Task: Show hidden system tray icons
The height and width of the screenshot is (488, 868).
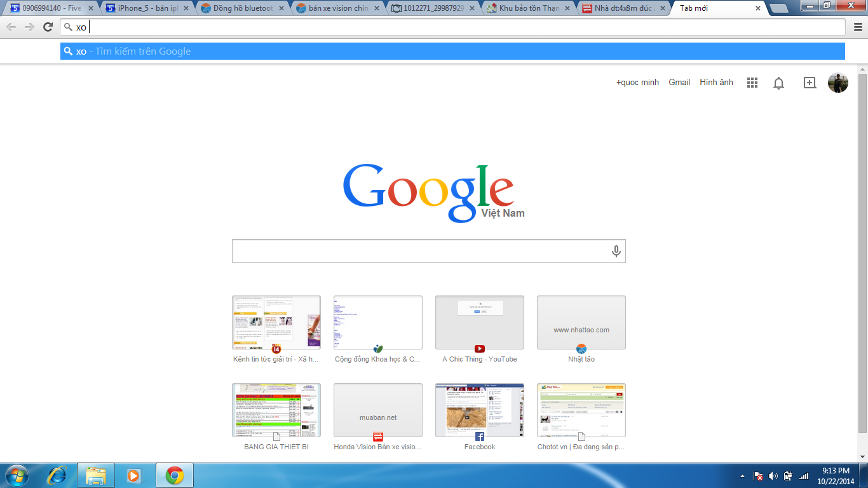Action: pos(743,476)
